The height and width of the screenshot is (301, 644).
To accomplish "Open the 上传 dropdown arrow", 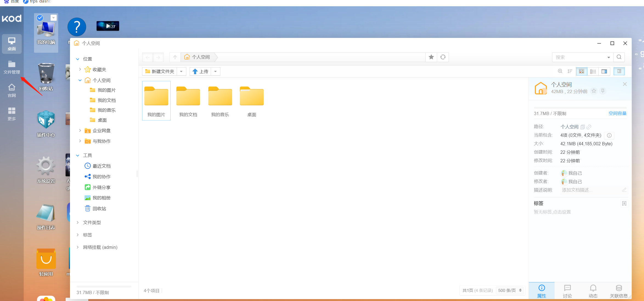I will coord(215,71).
